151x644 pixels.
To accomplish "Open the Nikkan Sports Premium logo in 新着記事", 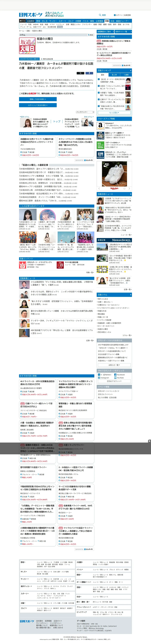I will tap(122, 240).
